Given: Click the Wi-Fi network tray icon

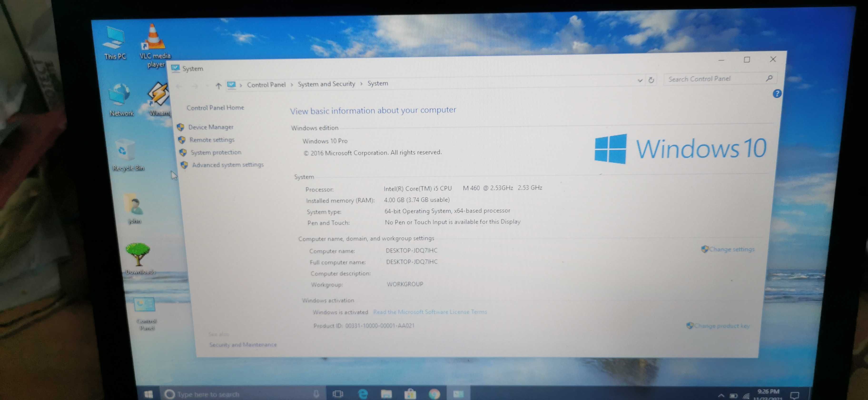Looking at the screenshot, I should [x=746, y=396].
